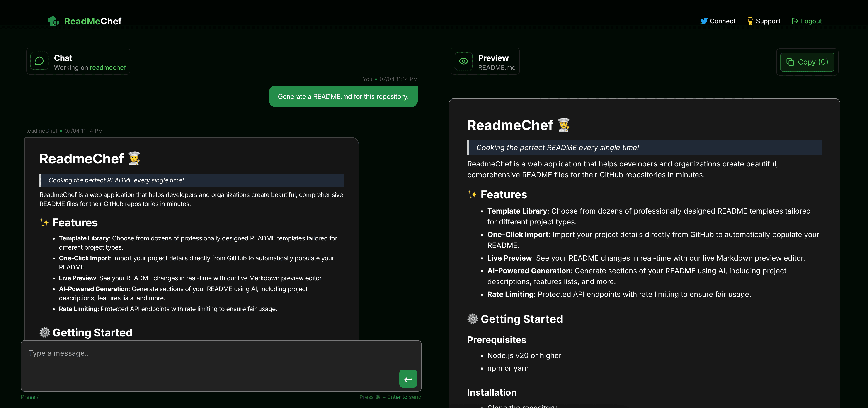Click the logout arrow icon

point(795,21)
